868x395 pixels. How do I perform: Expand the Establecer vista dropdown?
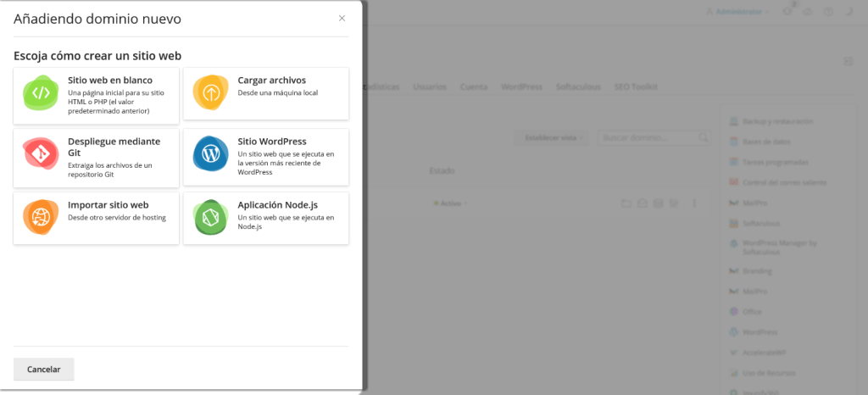click(554, 137)
